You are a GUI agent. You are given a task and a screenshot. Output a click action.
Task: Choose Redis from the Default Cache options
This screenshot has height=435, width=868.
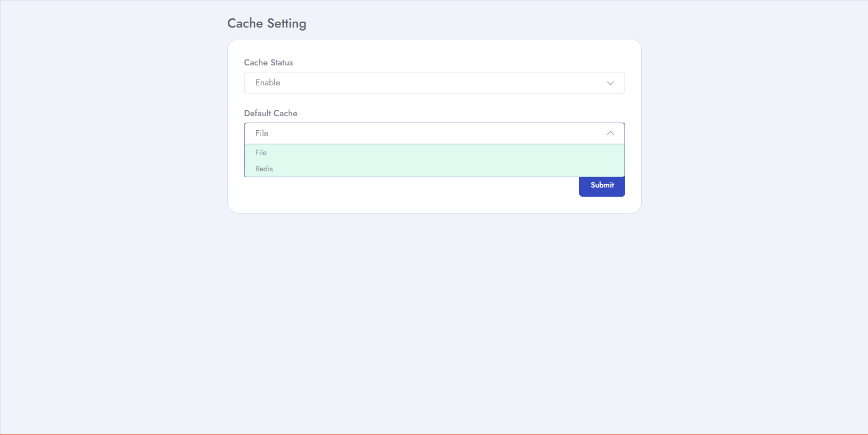(435, 169)
